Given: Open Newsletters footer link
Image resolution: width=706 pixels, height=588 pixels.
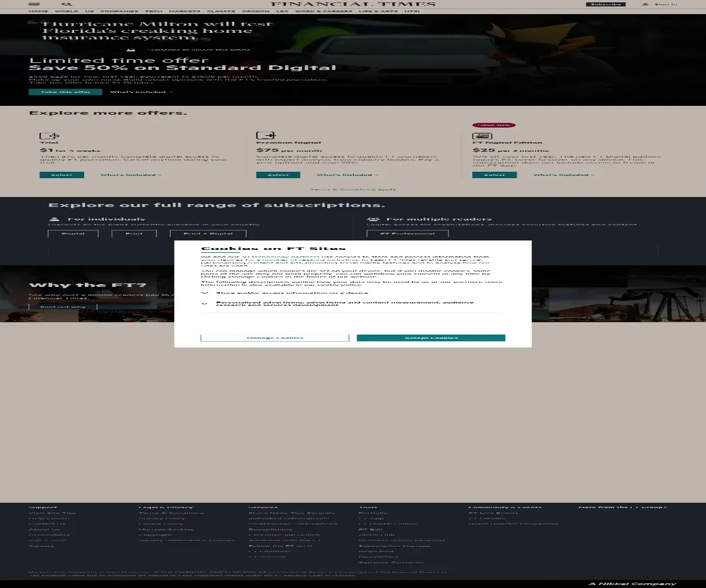Looking at the screenshot, I should click(378, 557).
